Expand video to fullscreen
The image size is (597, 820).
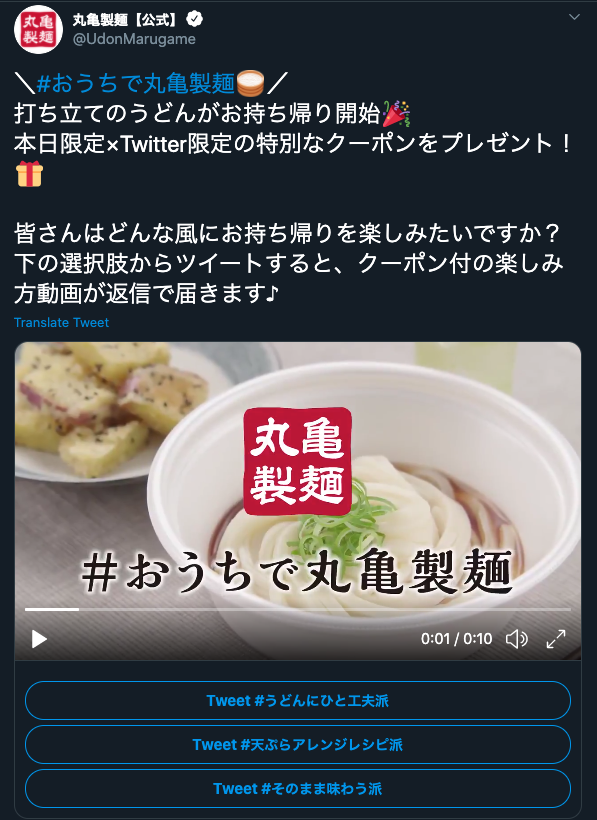[556, 639]
